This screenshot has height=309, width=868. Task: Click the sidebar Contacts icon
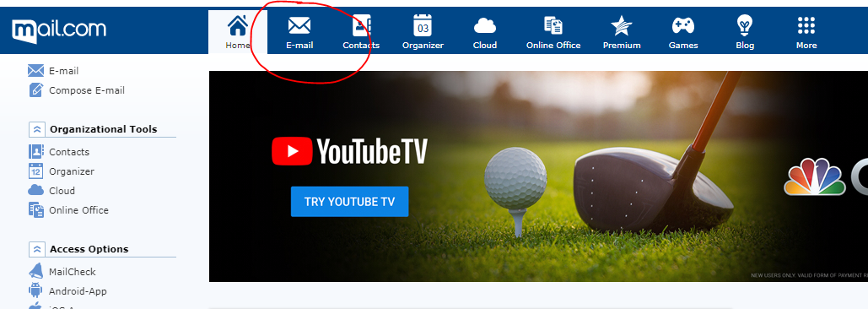(36, 151)
